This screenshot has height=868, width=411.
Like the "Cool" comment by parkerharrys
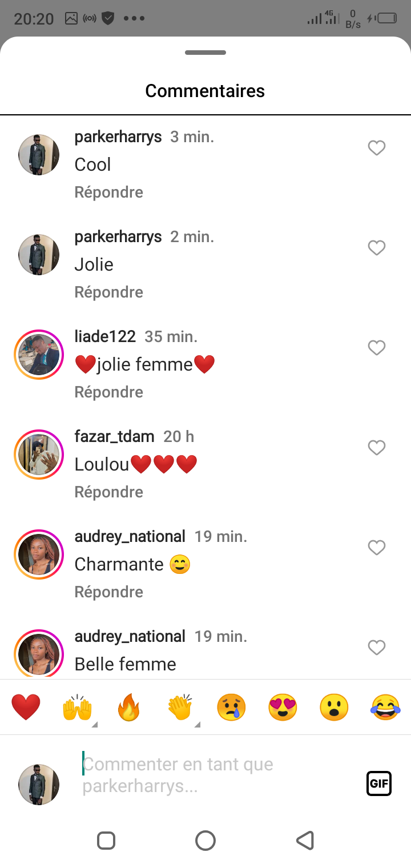377,148
